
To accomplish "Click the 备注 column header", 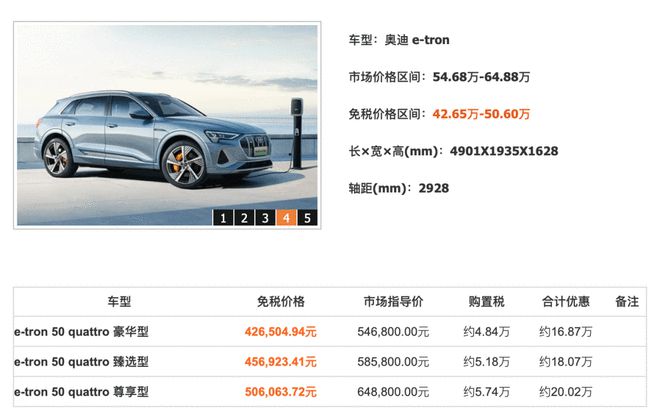I will click(x=627, y=302).
